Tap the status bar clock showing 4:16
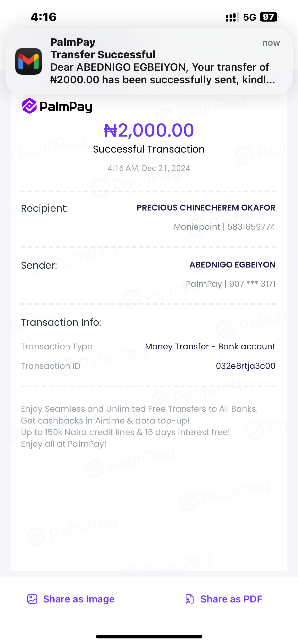 (x=44, y=17)
